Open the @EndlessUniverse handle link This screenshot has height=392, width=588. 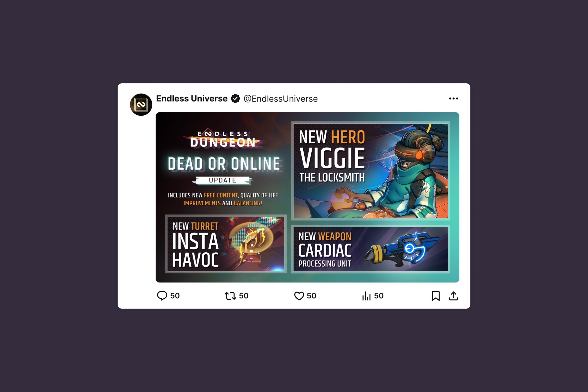click(x=281, y=99)
